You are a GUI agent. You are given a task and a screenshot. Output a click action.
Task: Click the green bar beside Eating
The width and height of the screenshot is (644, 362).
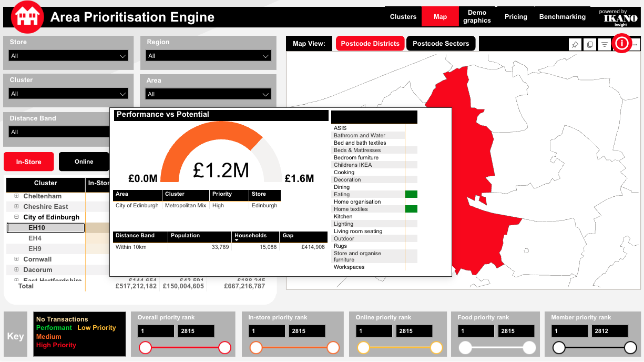click(x=411, y=194)
